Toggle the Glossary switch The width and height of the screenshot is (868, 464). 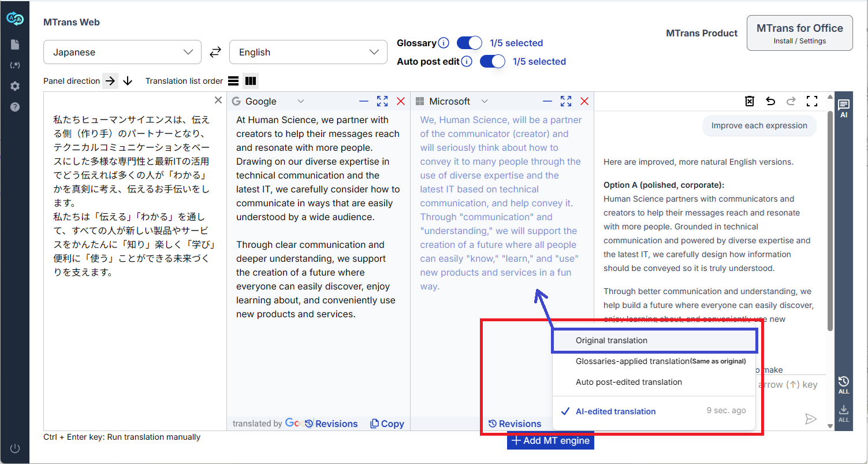[469, 43]
